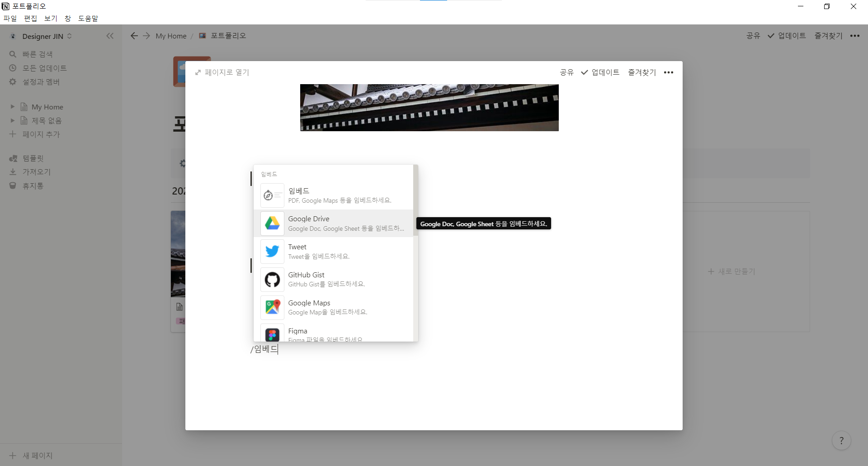Select the 임베드 embed block option
The width and height of the screenshot is (868, 466).
pos(334,195)
